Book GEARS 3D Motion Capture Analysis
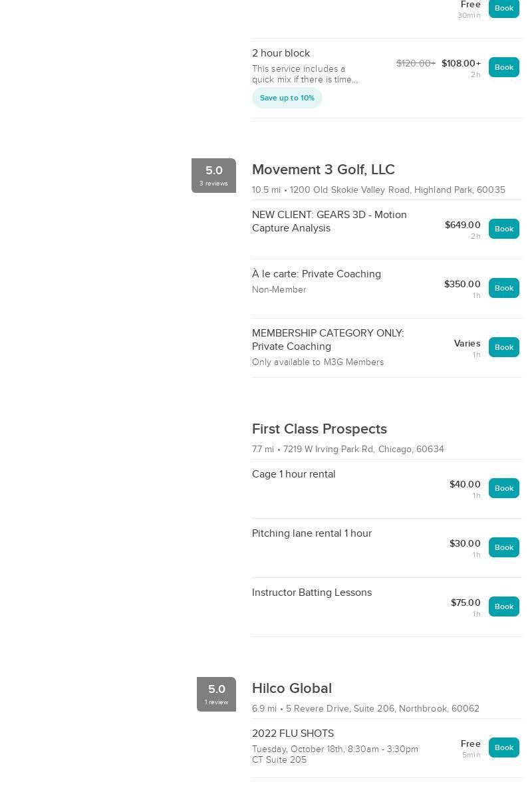The width and height of the screenshot is (532, 808). point(503,229)
